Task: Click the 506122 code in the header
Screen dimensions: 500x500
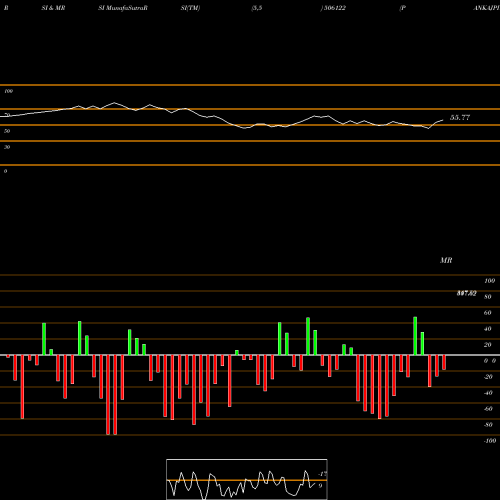Action: [x=334, y=8]
